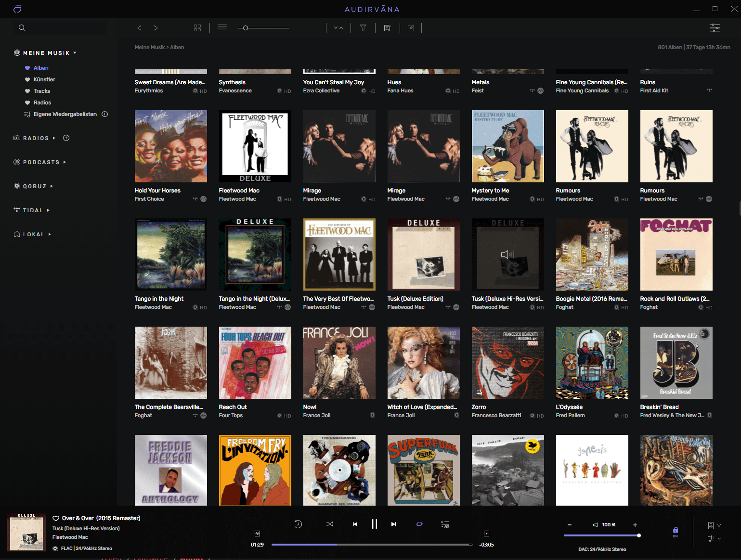
Task: Adjust the volume slider
Action: click(x=602, y=535)
